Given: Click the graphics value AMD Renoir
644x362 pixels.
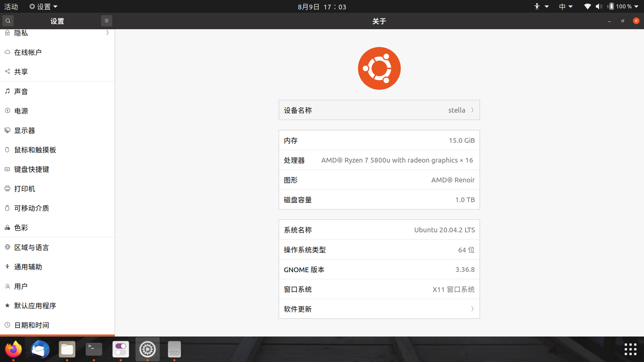Looking at the screenshot, I should (453, 180).
